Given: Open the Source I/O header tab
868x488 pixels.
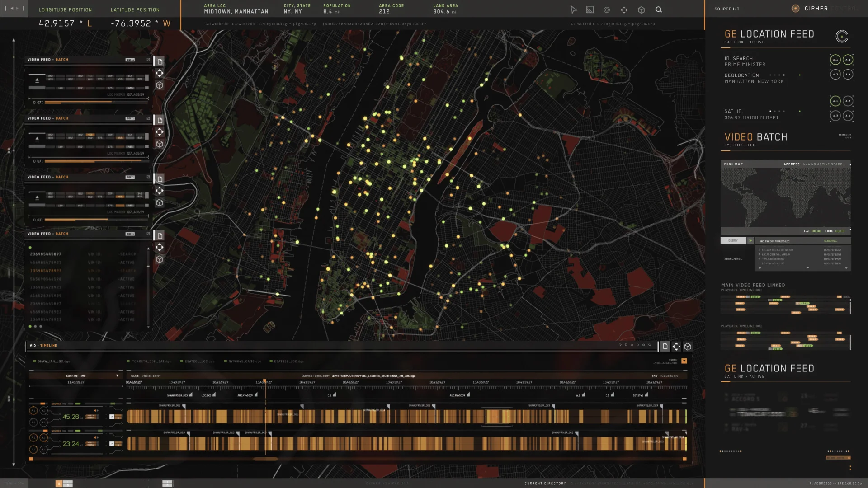Looking at the screenshot, I should click(x=727, y=9).
